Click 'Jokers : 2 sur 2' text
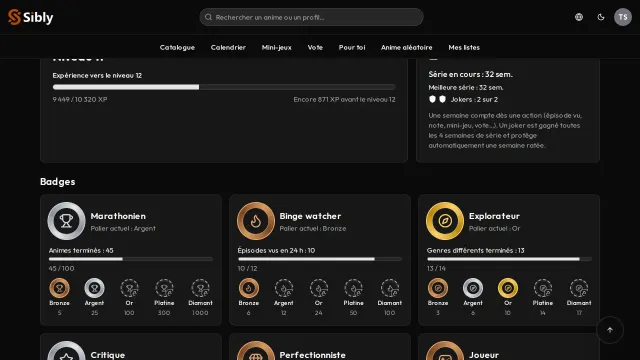Viewport: 640px width, 360px height. click(x=474, y=99)
